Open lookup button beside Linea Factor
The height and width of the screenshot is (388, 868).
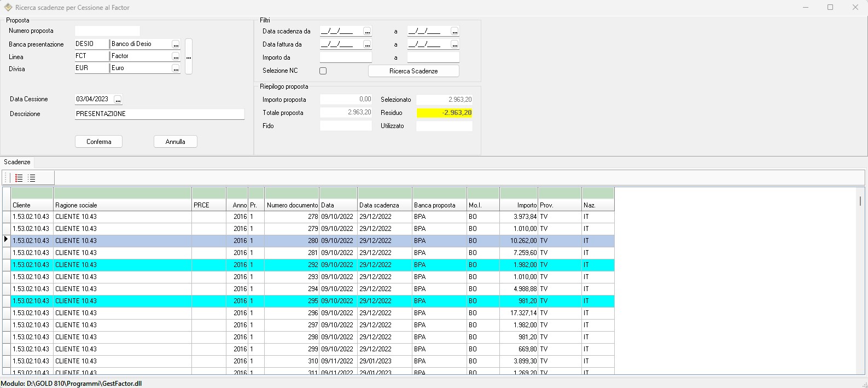176,56
